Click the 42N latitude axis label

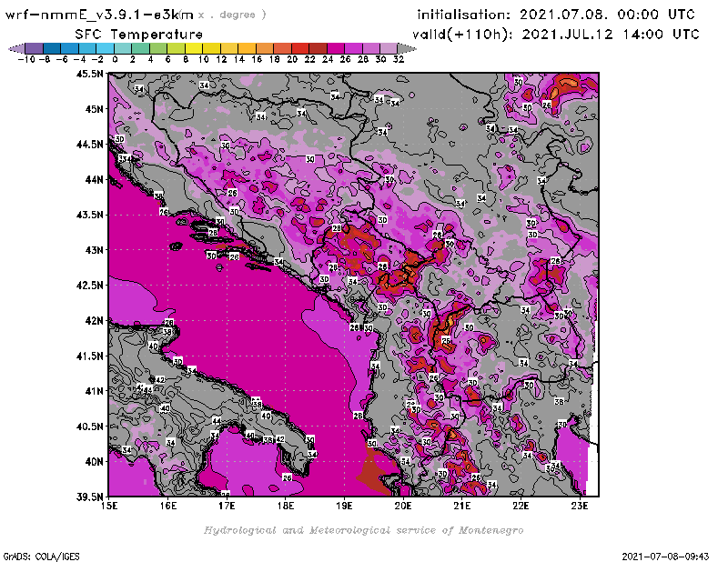pyautogui.click(x=93, y=320)
